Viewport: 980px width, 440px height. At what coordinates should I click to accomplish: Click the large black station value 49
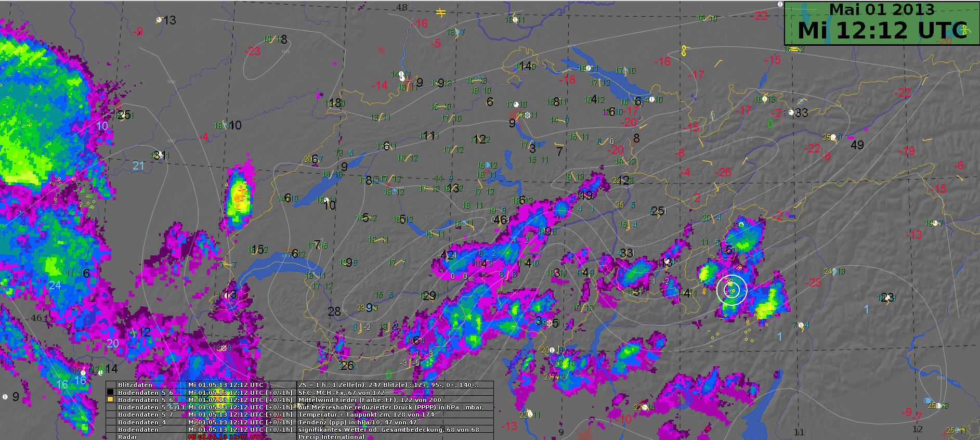[x=857, y=145]
